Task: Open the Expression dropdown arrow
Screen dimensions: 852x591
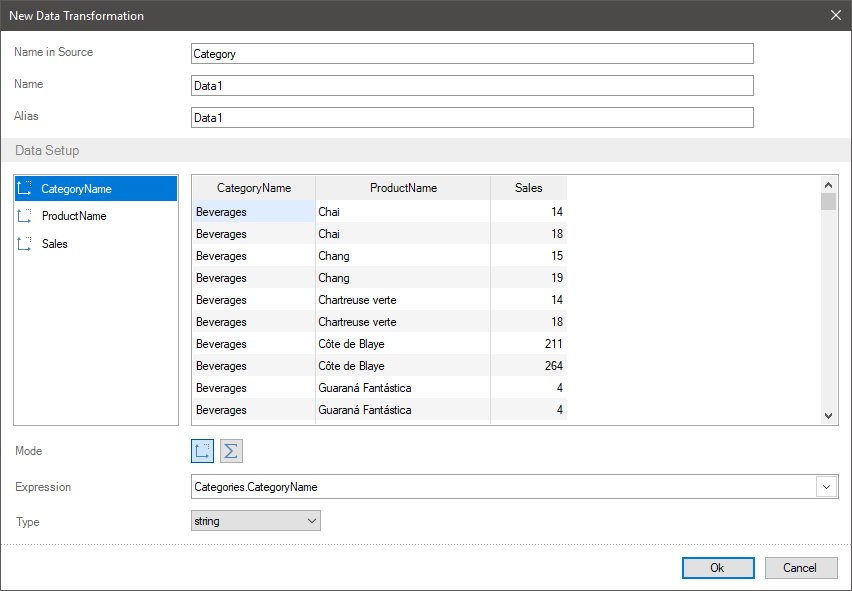Action: pyautogui.click(x=827, y=487)
